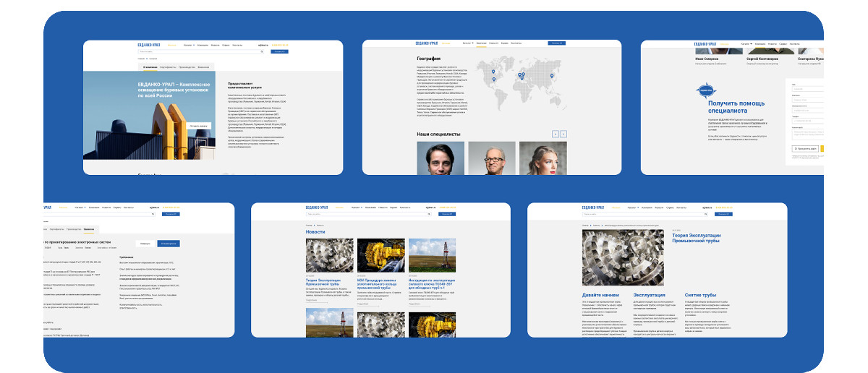Click email link in homepage mockup header
Viewport: 868px width, 373px height.
point(263,45)
